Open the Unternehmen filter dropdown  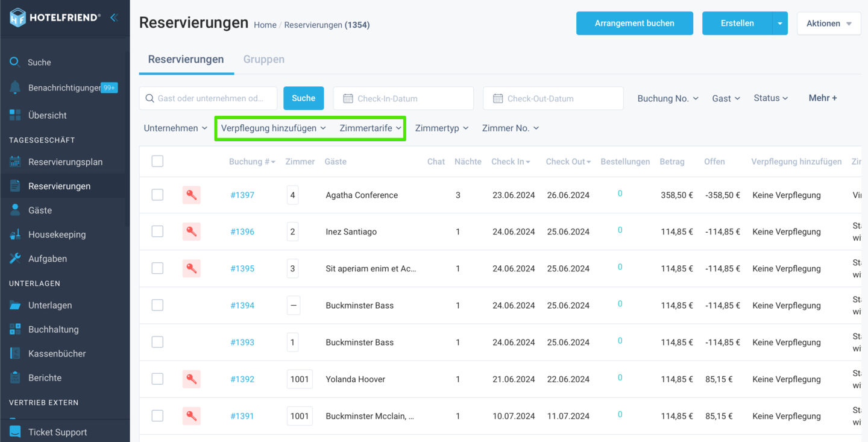tap(175, 128)
